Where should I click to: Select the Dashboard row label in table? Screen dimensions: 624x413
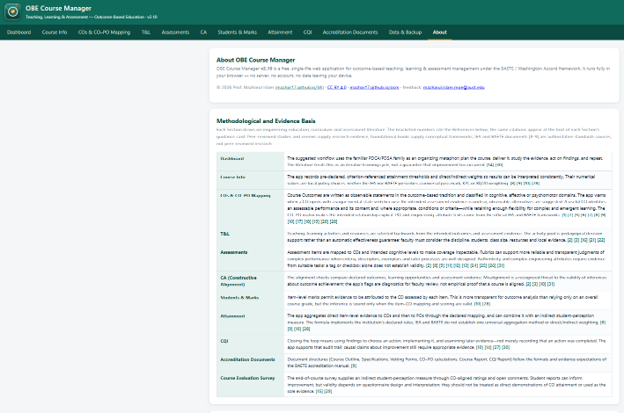click(232, 158)
